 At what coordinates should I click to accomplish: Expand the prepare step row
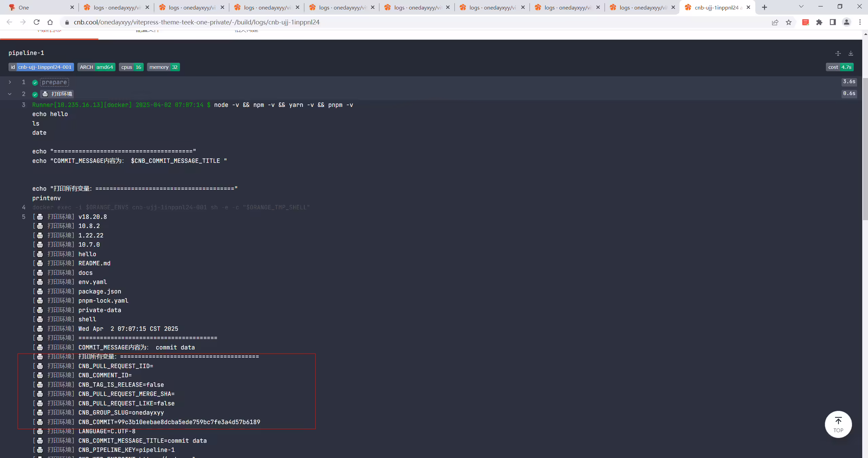10,82
